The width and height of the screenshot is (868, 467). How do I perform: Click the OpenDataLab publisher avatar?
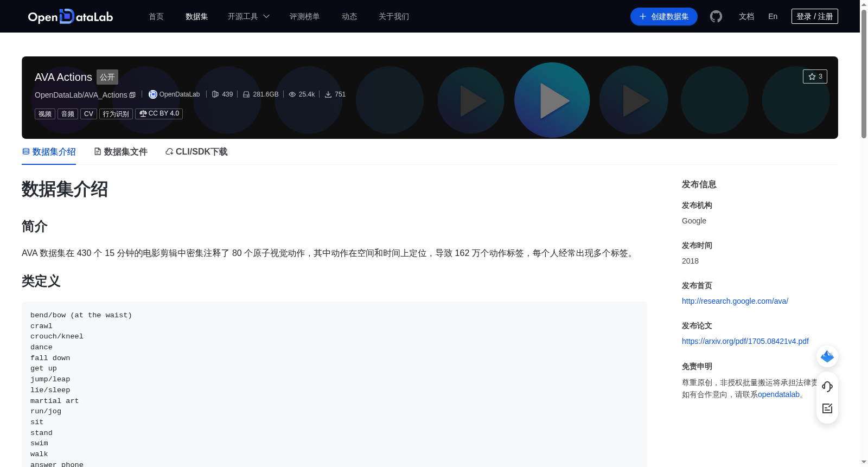click(x=153, y=94)
